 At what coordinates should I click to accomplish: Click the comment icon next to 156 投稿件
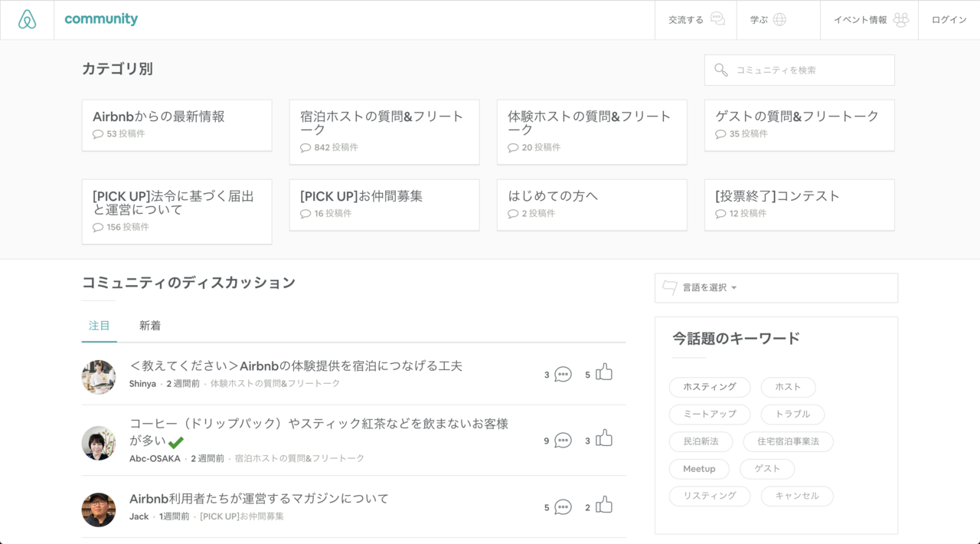[x=98, y=228]
